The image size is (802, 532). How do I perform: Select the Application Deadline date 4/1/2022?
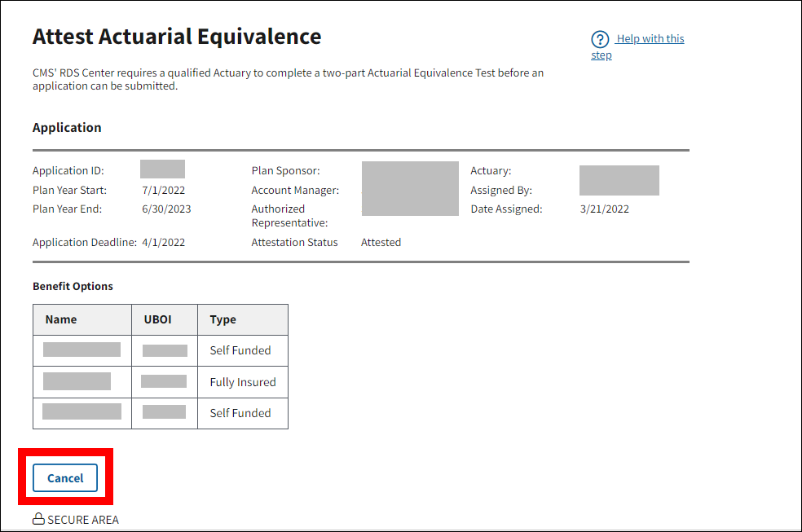point(163,242)
